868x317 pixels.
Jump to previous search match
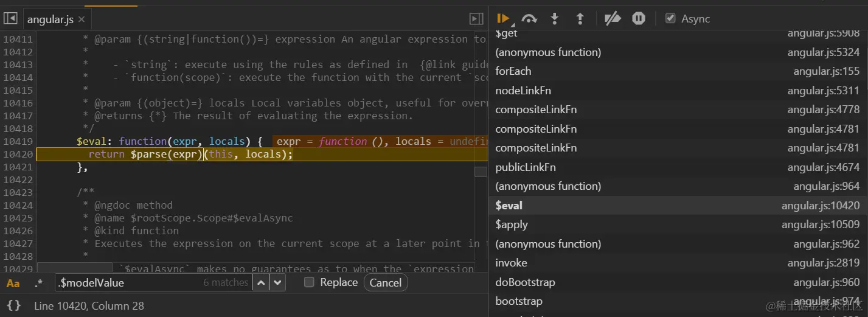[261, 282]
